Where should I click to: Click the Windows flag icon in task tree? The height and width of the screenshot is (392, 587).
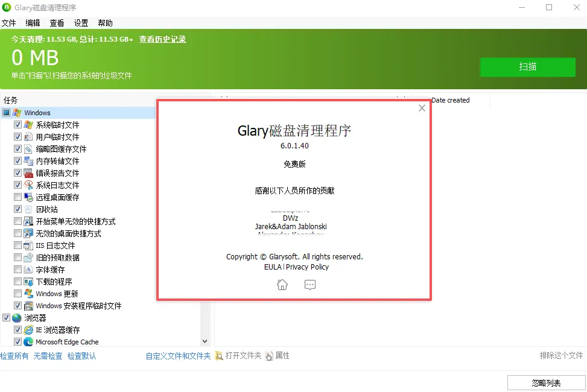click(17, 113)
